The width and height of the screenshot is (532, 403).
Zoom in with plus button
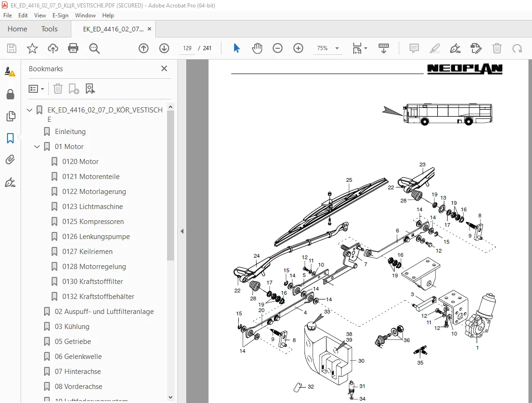[298, 48]
